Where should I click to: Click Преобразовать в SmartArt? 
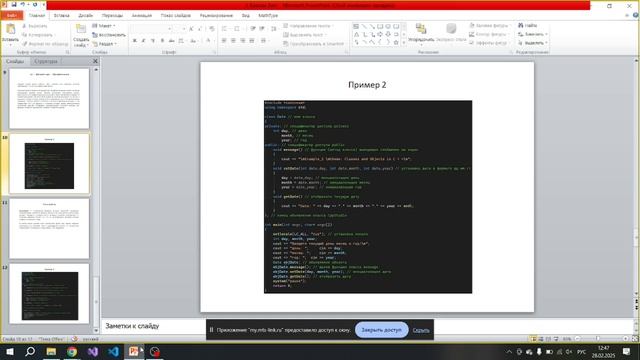click(313, 44)
